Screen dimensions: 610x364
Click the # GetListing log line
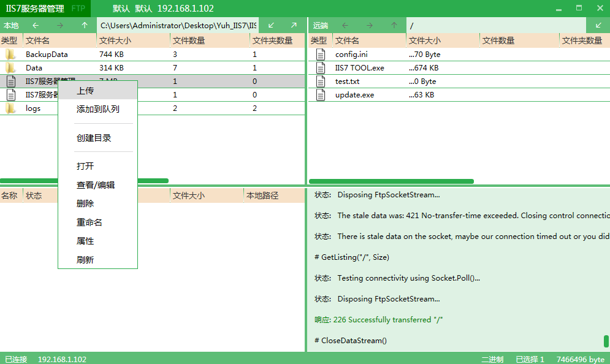(352, 257)
